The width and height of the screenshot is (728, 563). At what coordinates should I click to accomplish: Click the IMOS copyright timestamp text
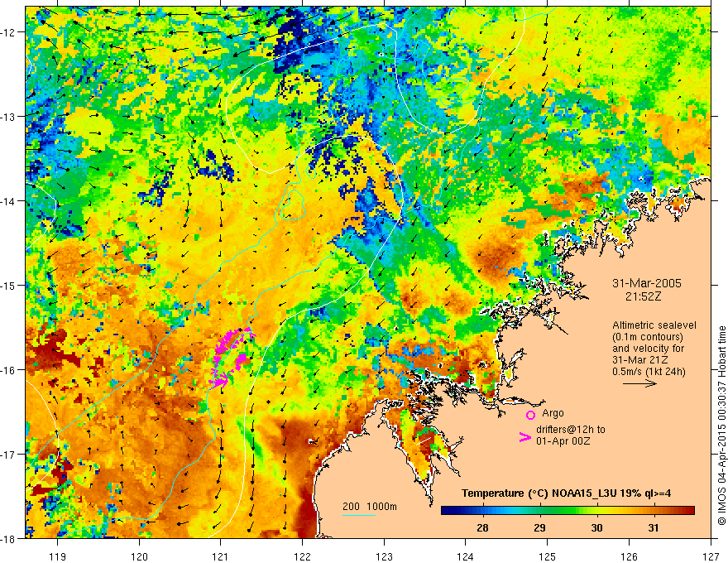point(721,425)
